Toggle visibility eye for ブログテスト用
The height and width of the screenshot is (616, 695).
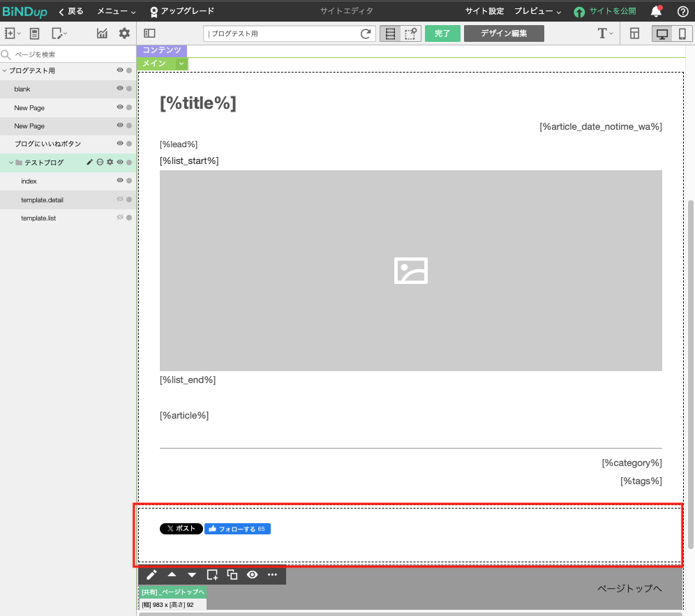(x=120, y=70)
